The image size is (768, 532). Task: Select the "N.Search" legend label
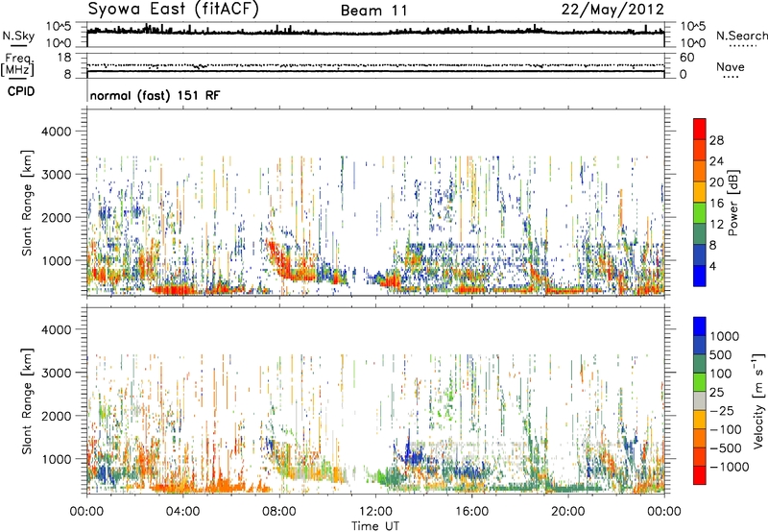[741, 36]
